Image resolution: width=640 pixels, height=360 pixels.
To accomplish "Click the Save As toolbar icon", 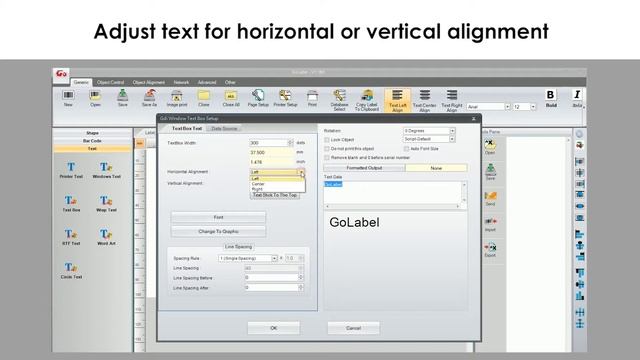I will point(149,98).
